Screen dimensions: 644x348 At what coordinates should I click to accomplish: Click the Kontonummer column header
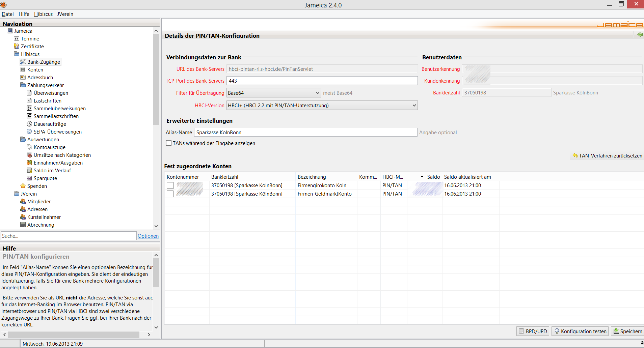(187, 177)
